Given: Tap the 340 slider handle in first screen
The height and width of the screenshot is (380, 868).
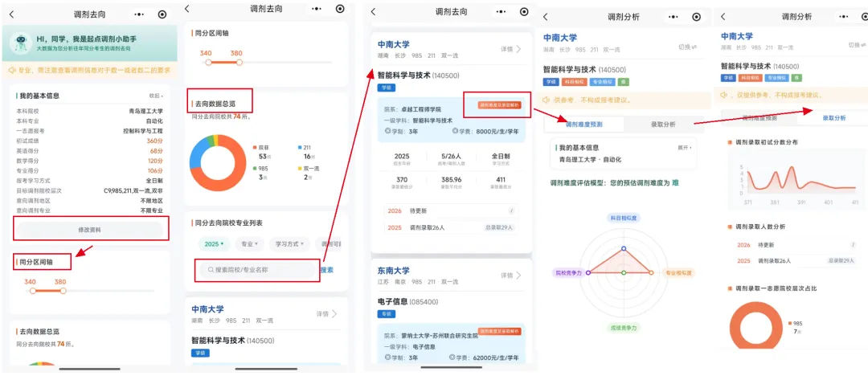Looking at the screenshot, I should coord(33,290).
